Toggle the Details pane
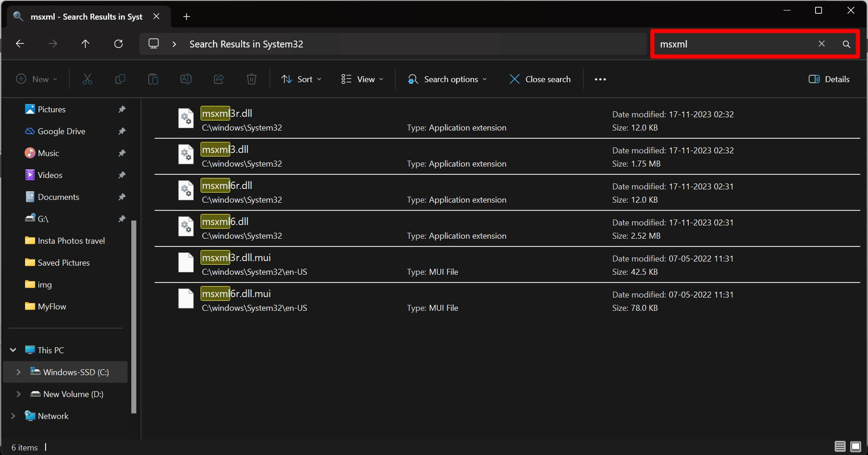868x455 pixels. click(829, 79)
